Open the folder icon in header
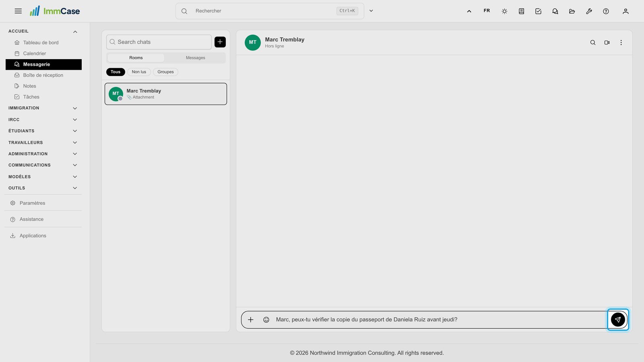 (x=572, y=11)
